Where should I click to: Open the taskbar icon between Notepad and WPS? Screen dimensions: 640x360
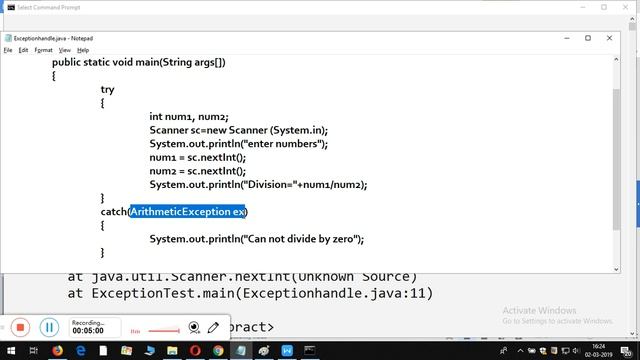tap(264, 351)
